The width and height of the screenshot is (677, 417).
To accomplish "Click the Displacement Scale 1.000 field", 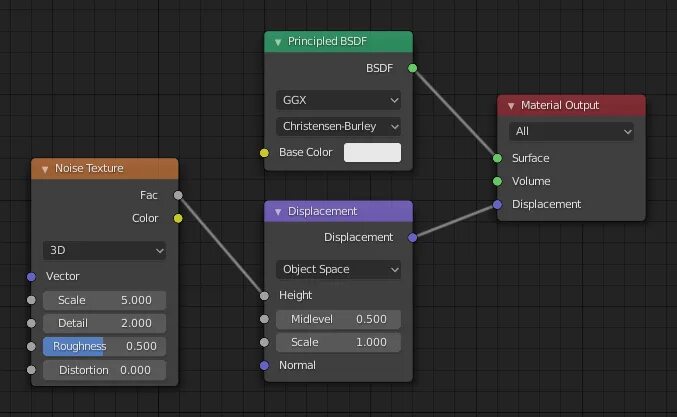I will point(338,342).
